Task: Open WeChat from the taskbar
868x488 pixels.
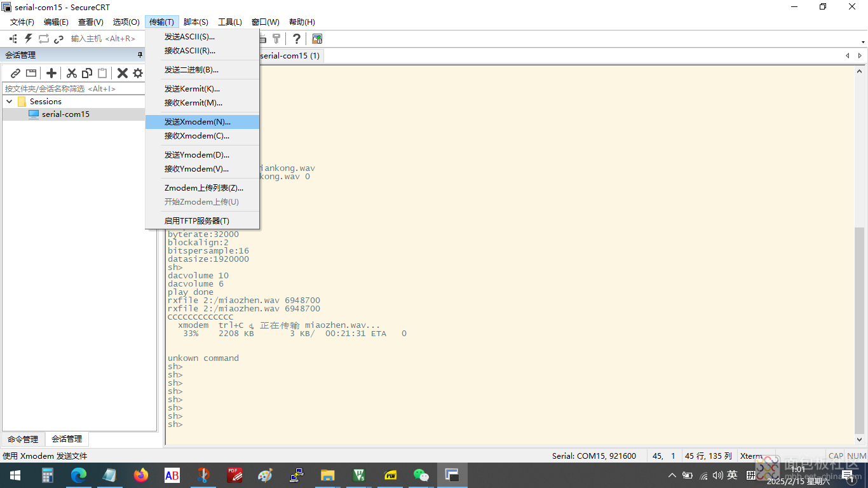Action: pyautogui.click(x=421, y=475)
